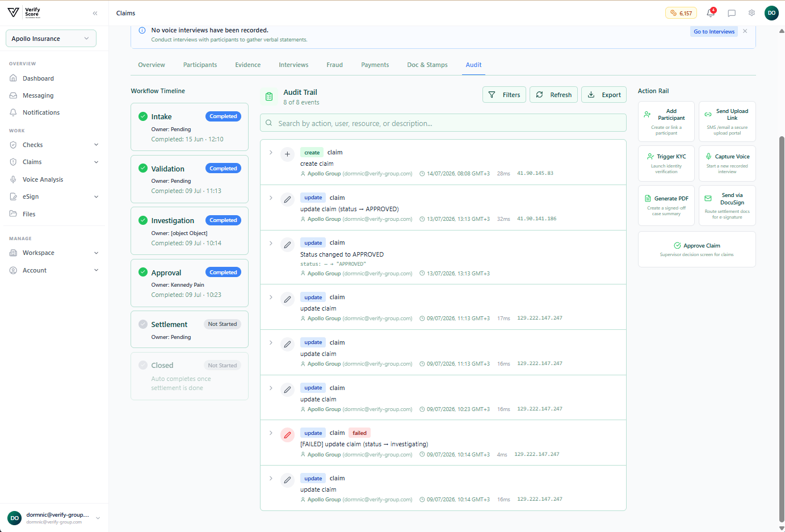This screenshot has width=785, height=532.
Task: Switch to the Payments tab
Action: coord(375,65)
